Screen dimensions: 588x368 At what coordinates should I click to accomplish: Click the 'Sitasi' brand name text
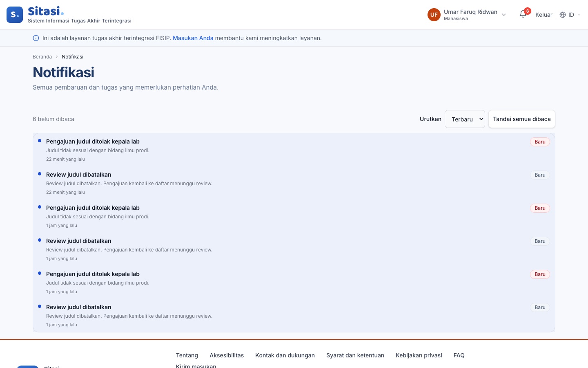click(46, 11)
